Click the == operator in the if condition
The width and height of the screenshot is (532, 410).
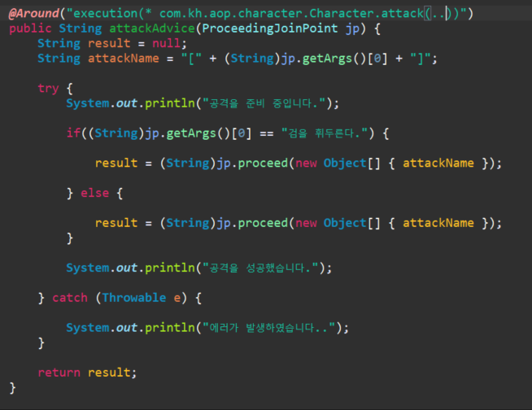pos(267,133)
